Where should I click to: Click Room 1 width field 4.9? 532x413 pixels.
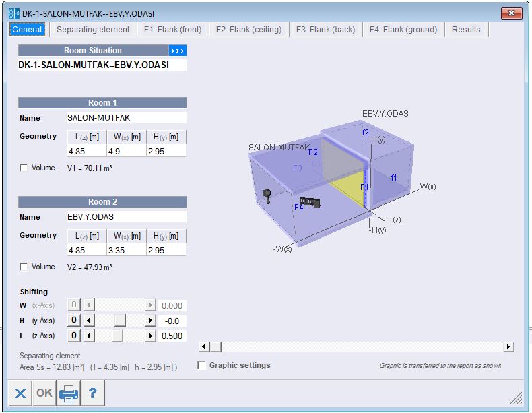127,151
